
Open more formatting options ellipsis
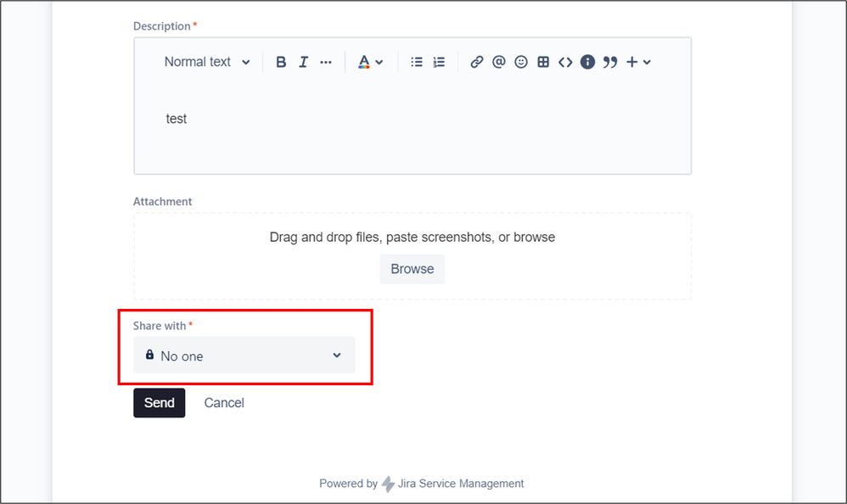[326, 62]
